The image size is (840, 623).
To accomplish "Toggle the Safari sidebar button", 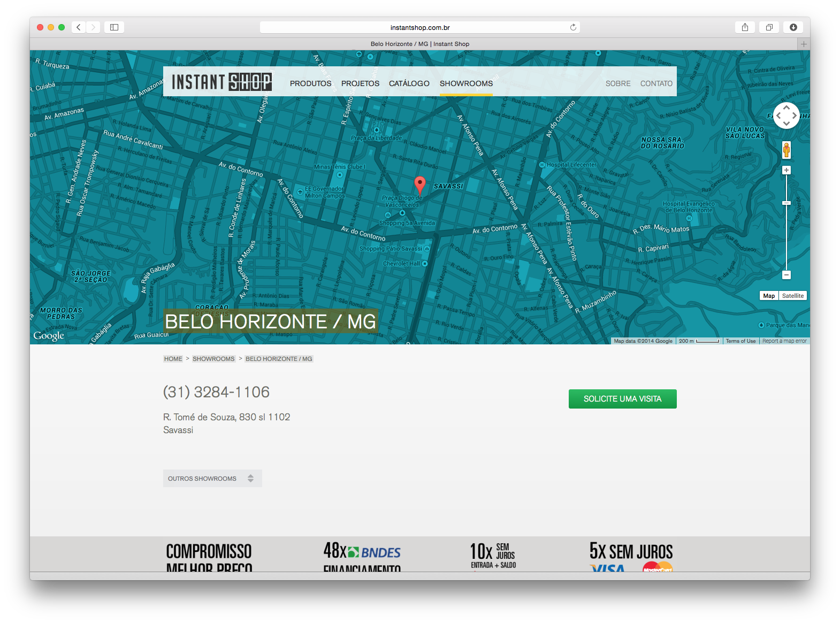I will click(x=114, y=27).
